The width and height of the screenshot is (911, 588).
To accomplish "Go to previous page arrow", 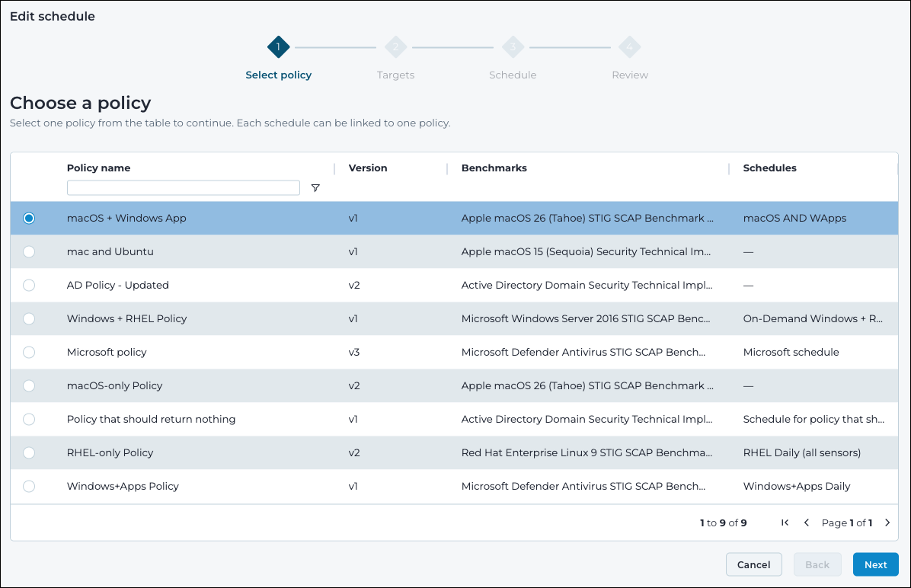I will click(807, 522).
